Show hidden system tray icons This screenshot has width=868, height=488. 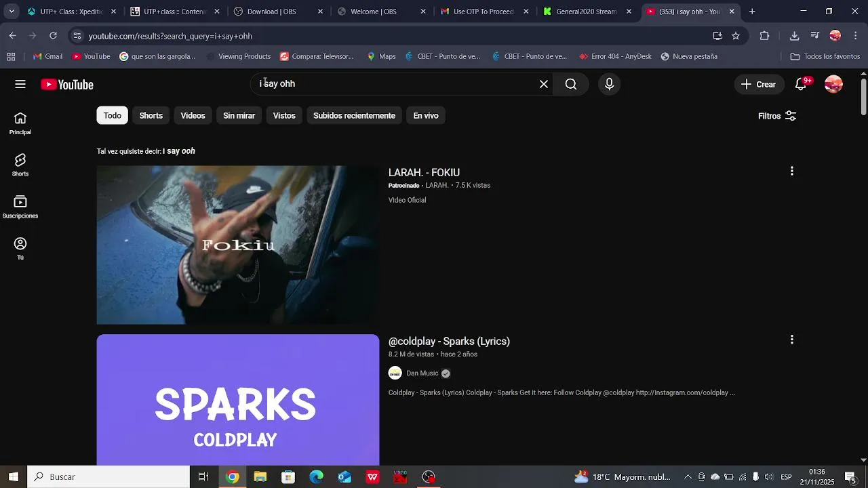(688, 476)
